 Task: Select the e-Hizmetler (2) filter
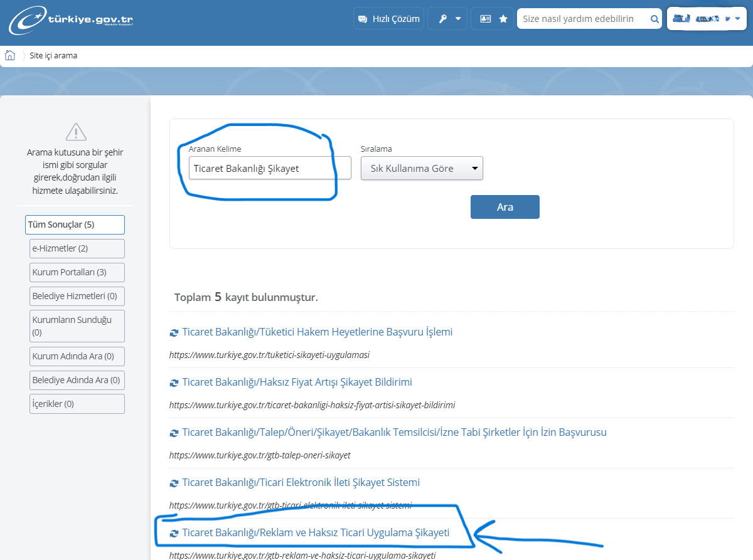pos(77,248)
